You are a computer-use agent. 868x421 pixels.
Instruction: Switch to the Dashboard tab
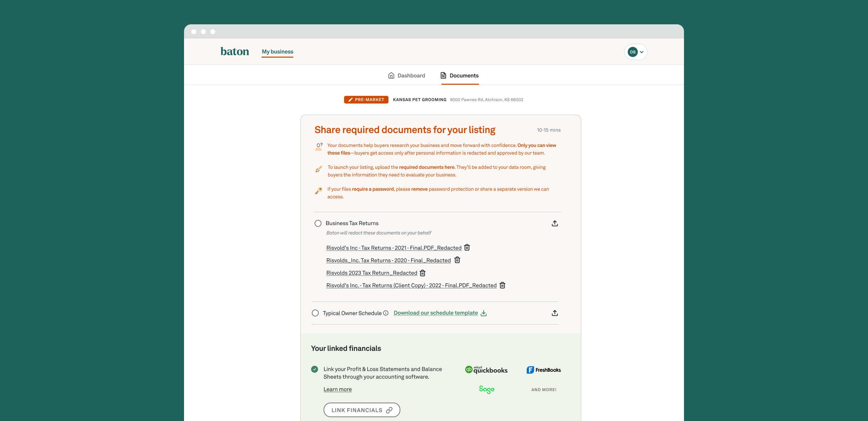pos(406,75)
